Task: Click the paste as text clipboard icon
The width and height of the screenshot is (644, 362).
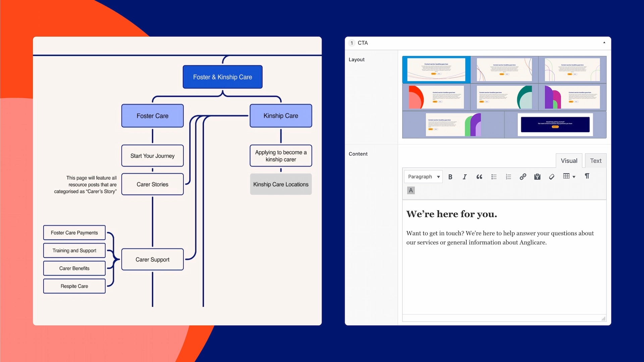Action: coord(537,177)
